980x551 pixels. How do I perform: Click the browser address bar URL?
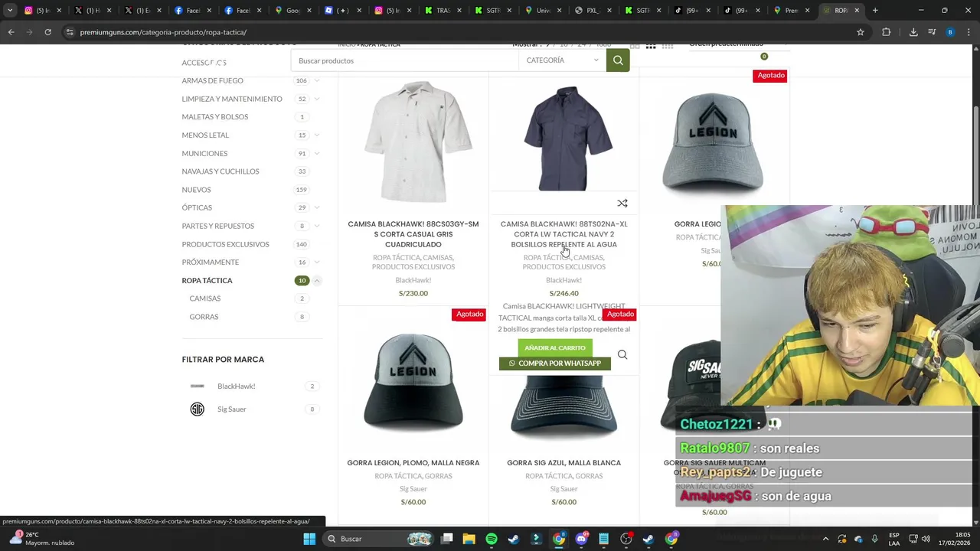(163, 32)
